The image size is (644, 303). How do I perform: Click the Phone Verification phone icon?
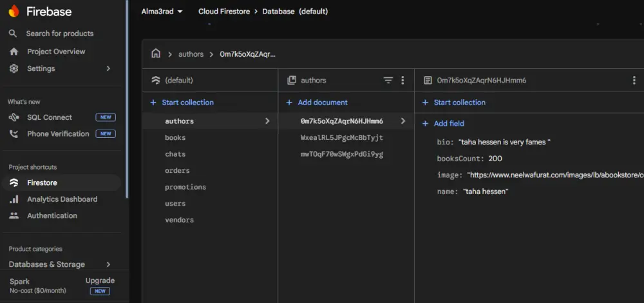click(x=14, y=133)
